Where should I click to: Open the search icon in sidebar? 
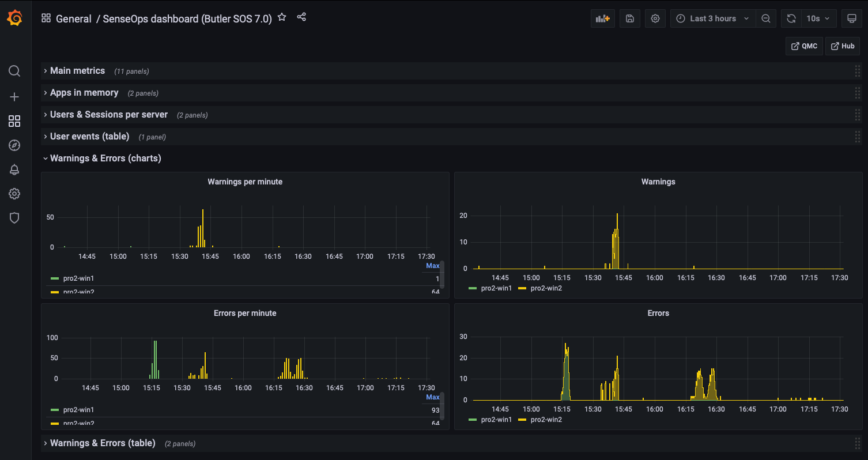(x=14, y=71)
